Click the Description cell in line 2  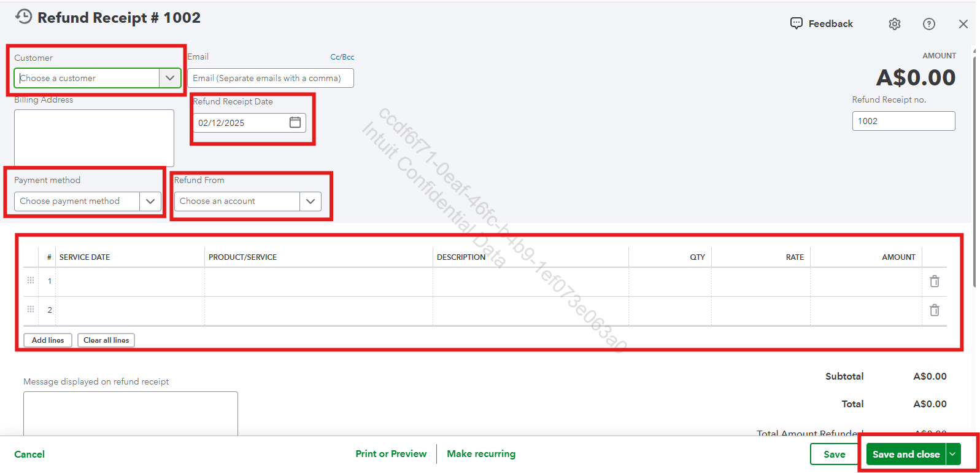point(531,311)
